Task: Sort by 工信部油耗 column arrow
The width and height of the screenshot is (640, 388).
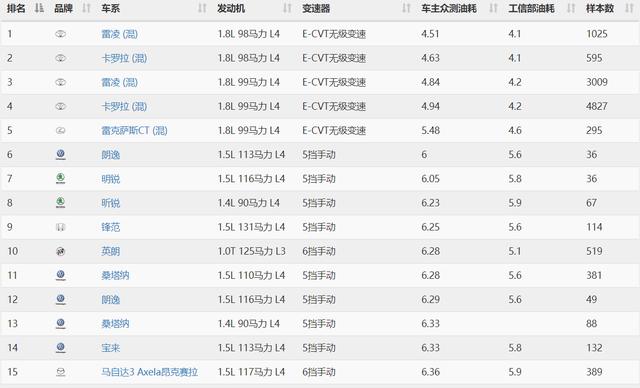Action: [x=571, y=8]
